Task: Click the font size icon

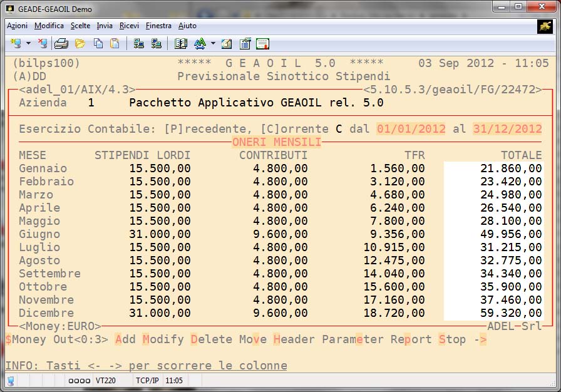Action: (200, 44)
